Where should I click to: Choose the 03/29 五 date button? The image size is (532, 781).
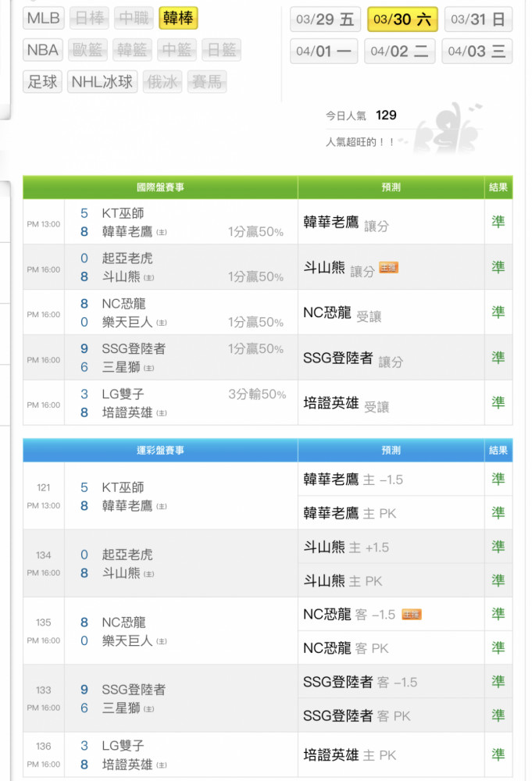tap(325, 20)
